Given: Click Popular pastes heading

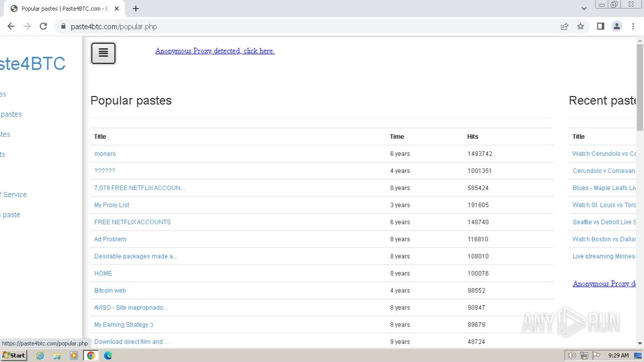Looking at the screenshot, I should pyautogui.click(x=131, y=101).
